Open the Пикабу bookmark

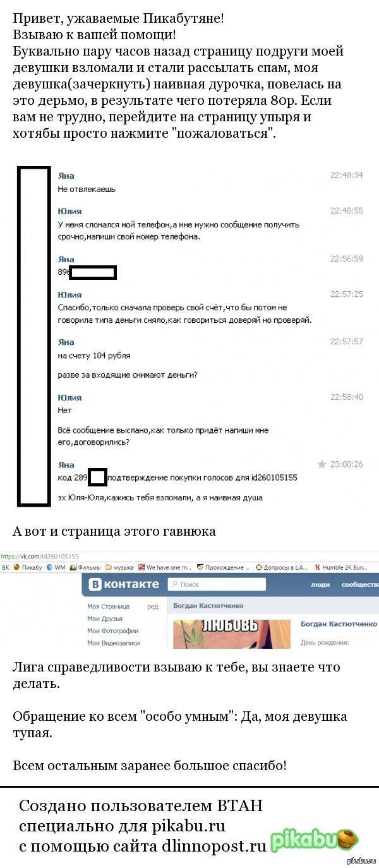click(27, 567)
